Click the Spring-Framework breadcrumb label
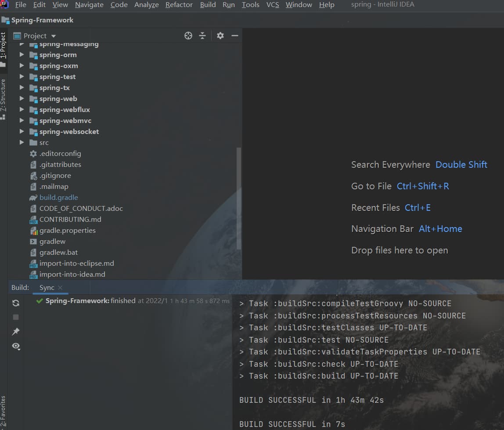Screen dimensions: 504x430 43,20
